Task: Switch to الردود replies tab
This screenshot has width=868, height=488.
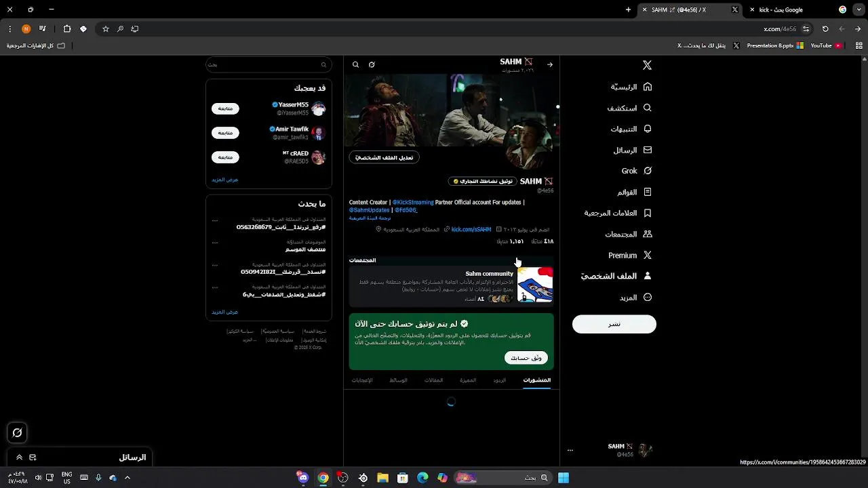Action: [x=500, y=380]
